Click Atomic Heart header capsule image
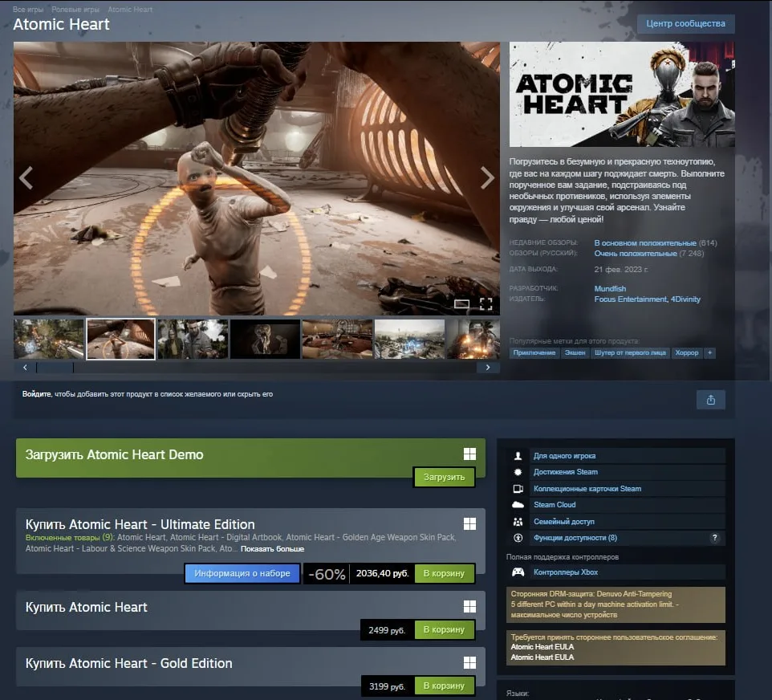This screenshot has height=700, width=772. tap(622, 94)
